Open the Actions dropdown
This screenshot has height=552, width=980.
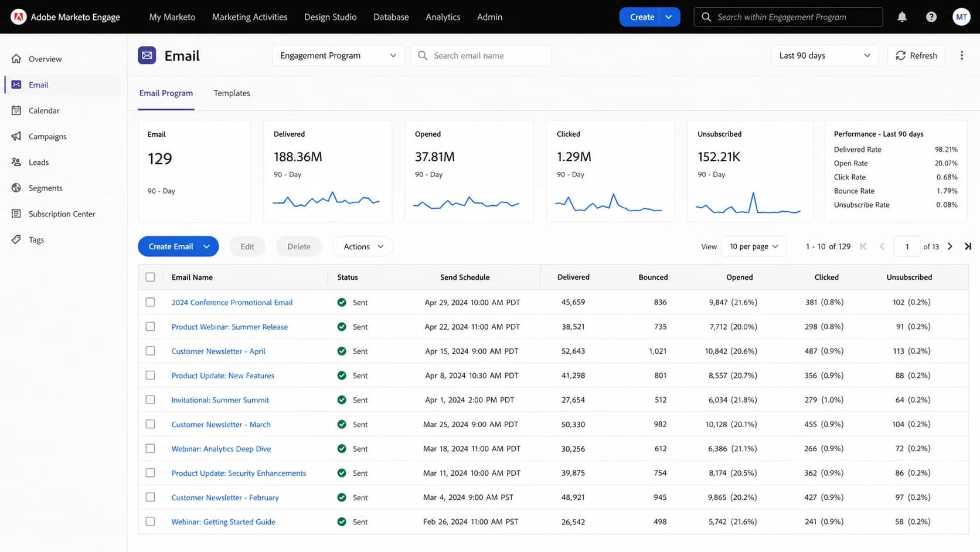coord(363,246)
